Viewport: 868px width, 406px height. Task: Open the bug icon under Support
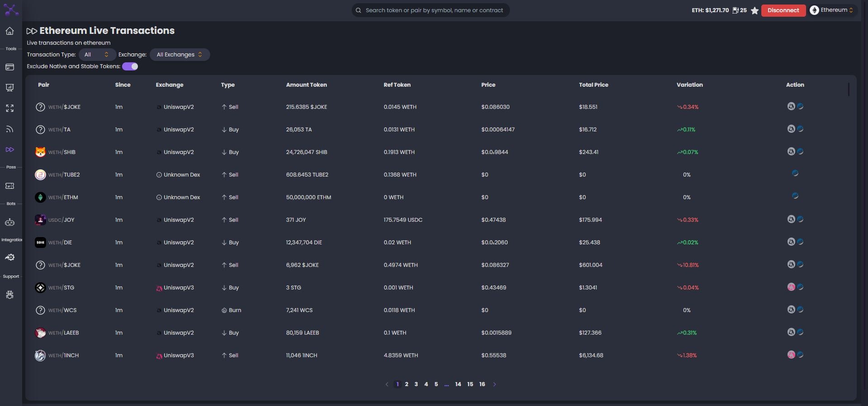coord(9,295)
